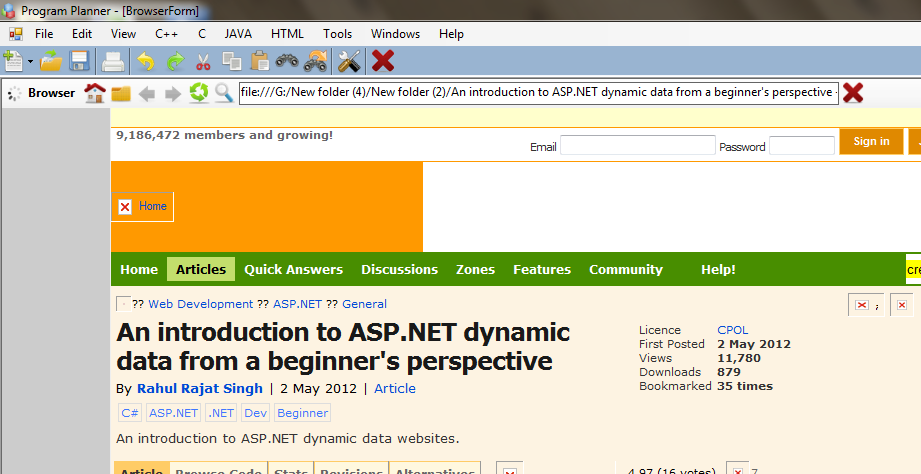Refresh the page with green arrows icon
921x474 pixels.
(x=198, y=93)
